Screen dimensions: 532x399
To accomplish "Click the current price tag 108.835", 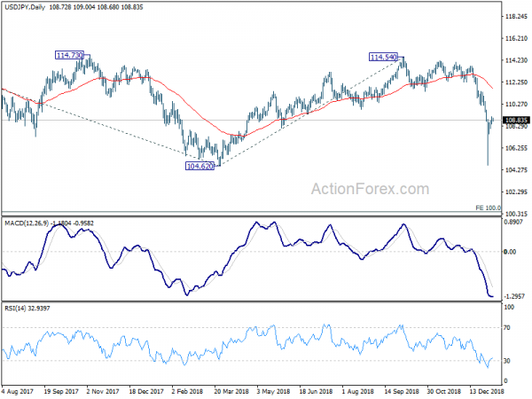I will point(516,120).
